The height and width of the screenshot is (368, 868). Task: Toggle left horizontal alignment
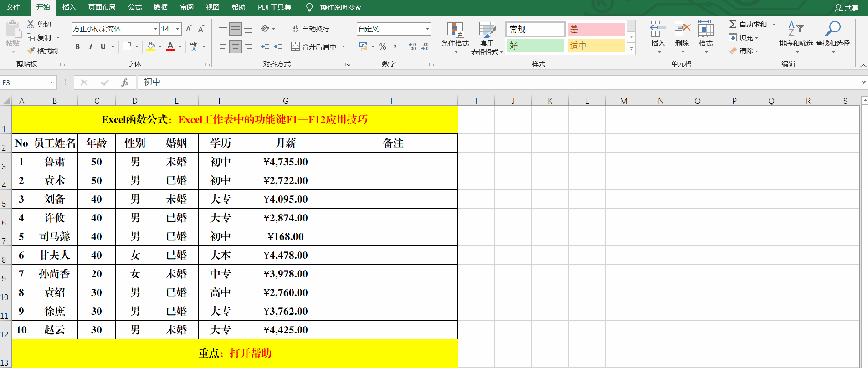(222, 46)
